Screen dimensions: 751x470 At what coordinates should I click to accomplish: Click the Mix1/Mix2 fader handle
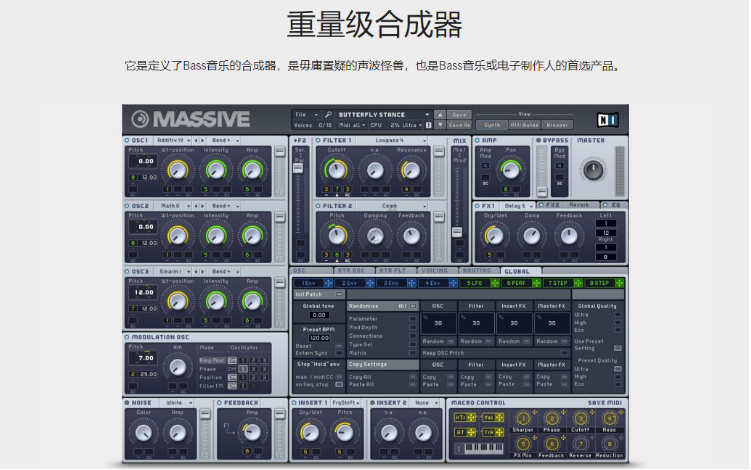click(457, 232)
